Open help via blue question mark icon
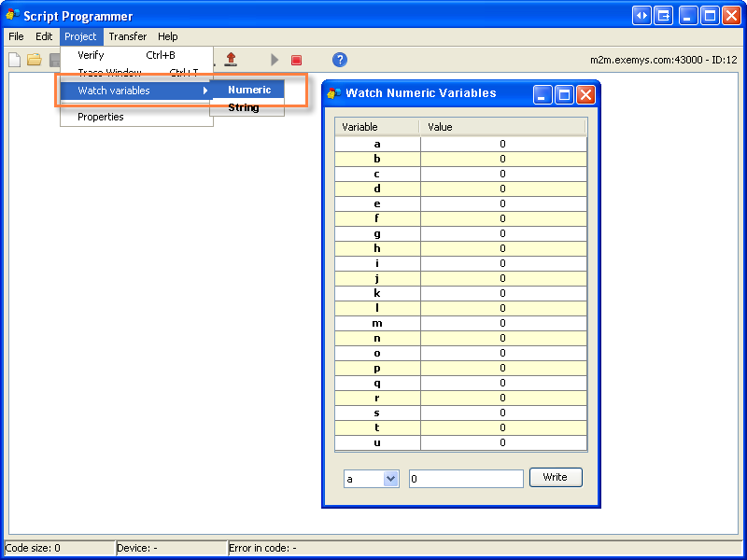 tap(340, 60)
